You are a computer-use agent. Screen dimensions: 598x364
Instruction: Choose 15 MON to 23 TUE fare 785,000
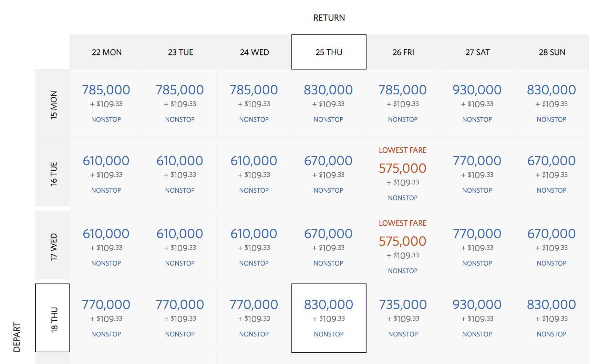(180, 103)
